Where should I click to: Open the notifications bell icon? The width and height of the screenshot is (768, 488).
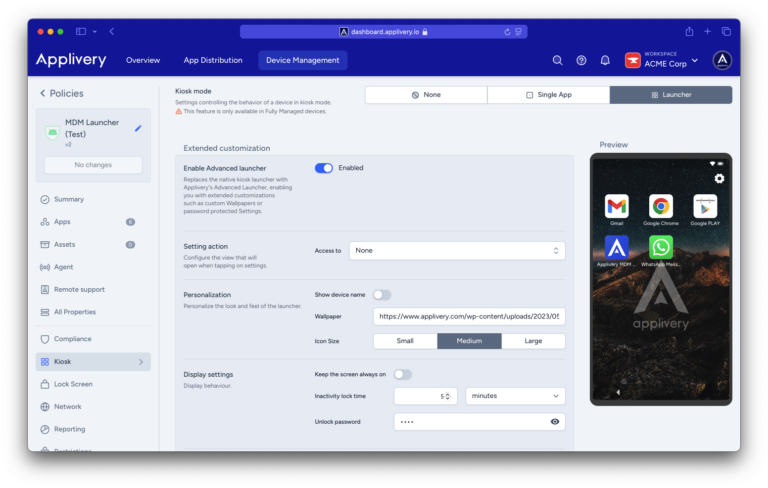[605, 60]
